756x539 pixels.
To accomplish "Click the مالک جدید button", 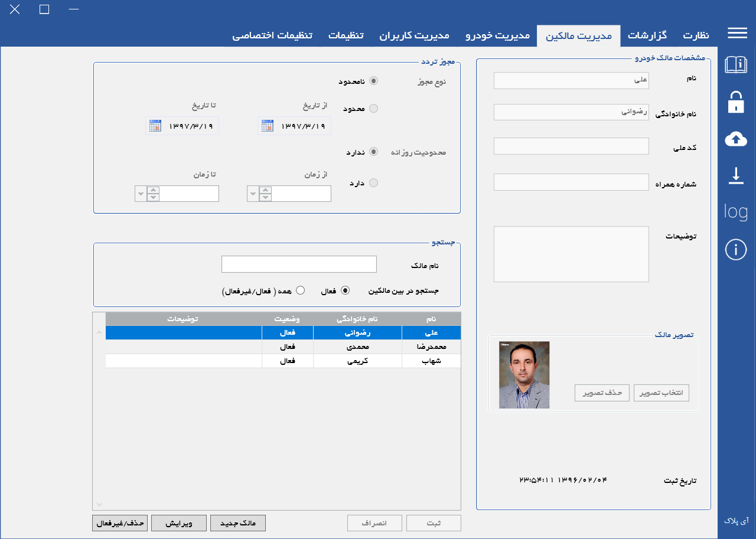I will [238, 523].
